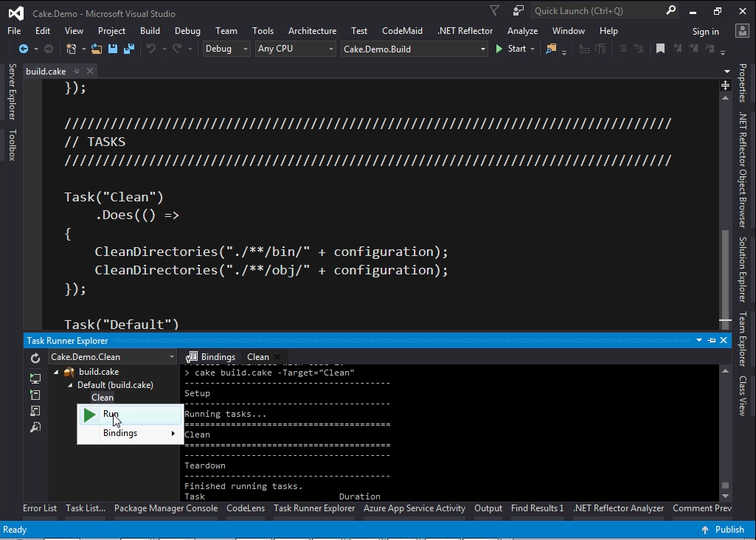The image size is (756, 540).
Task: Open the Solution Explorer side tab
Action: 743,269
